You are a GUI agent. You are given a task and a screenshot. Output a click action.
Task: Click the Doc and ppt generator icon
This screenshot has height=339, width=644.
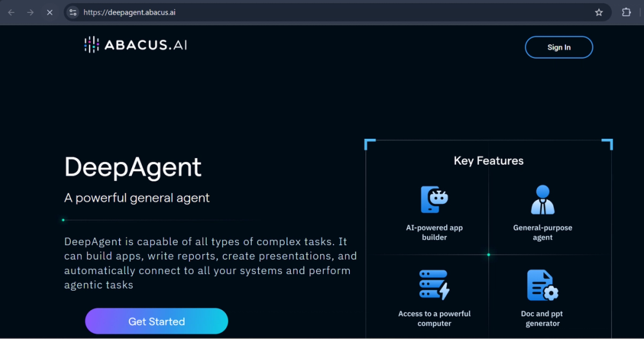coord(542,285)
